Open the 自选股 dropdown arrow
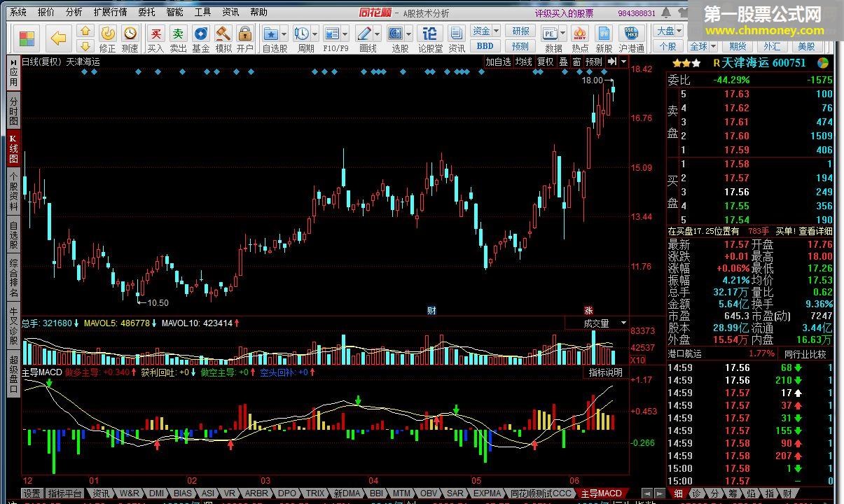 click(x=284, y=33)
